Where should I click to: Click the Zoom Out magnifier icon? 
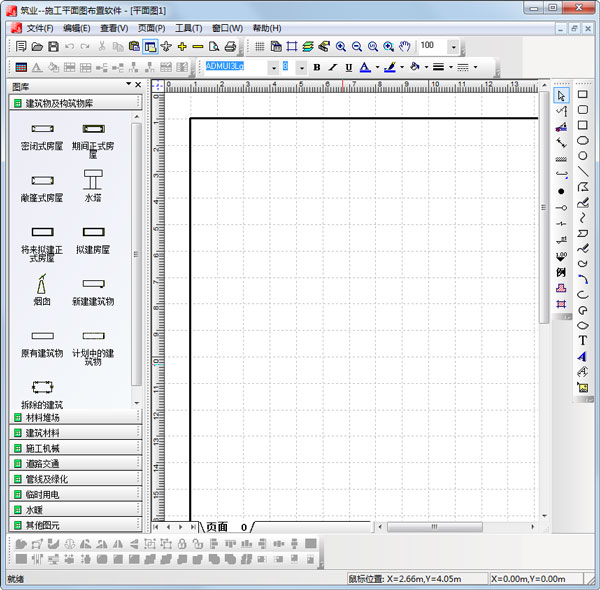[357, 47]
